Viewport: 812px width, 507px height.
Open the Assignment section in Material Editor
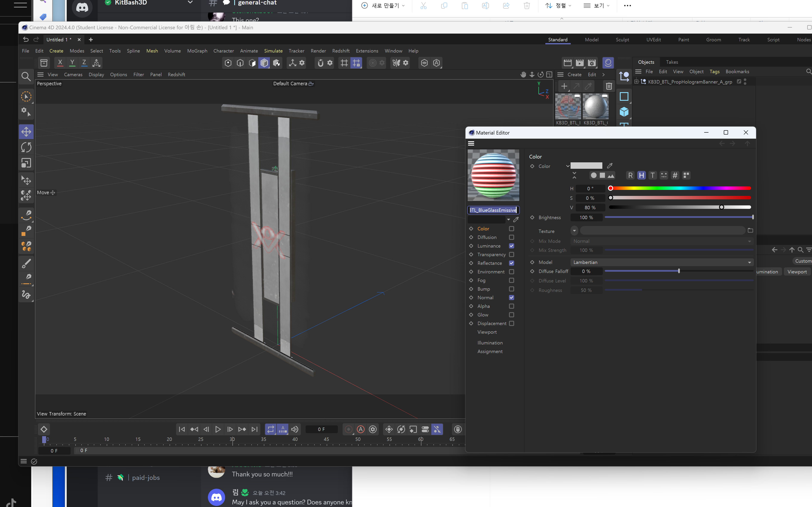(490, 351)
